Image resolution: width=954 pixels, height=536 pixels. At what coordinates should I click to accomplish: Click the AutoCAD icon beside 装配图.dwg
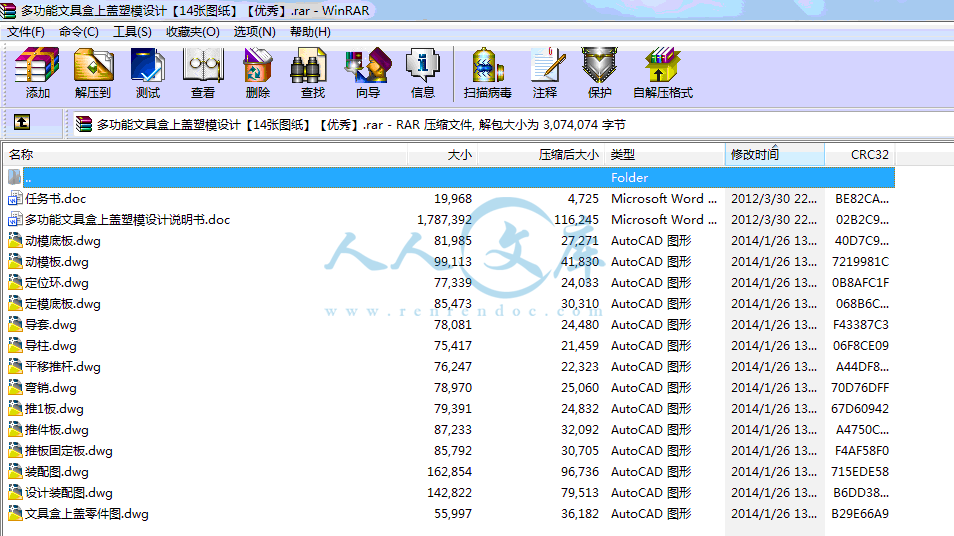pos(15,472)
